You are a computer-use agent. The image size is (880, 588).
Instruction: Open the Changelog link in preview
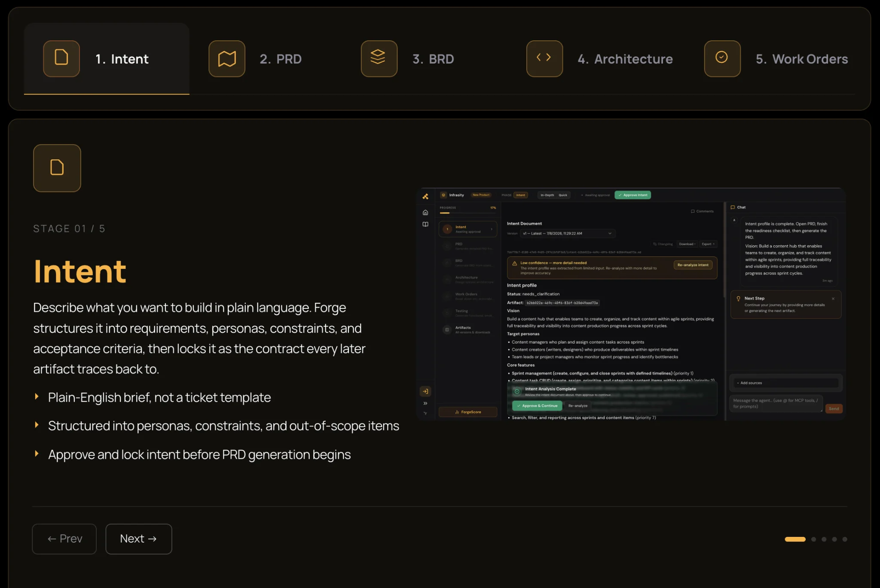[663, 244]
